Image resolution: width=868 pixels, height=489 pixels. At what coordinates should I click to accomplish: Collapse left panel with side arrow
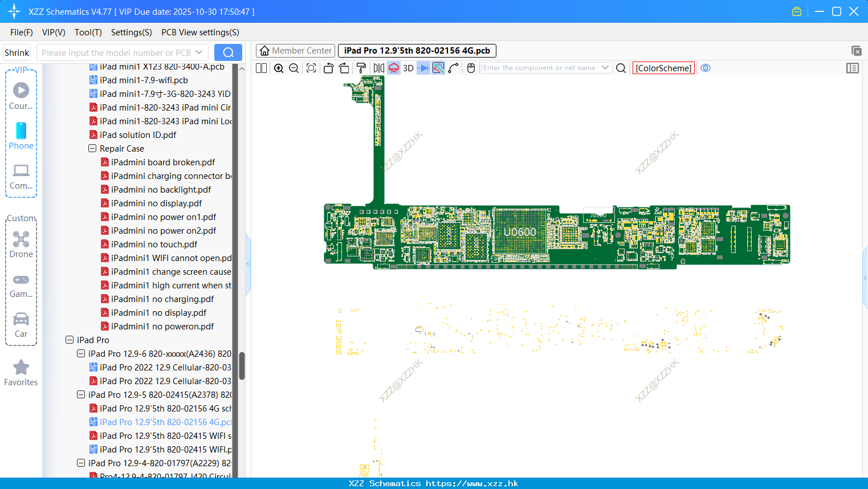pos(248,264)
